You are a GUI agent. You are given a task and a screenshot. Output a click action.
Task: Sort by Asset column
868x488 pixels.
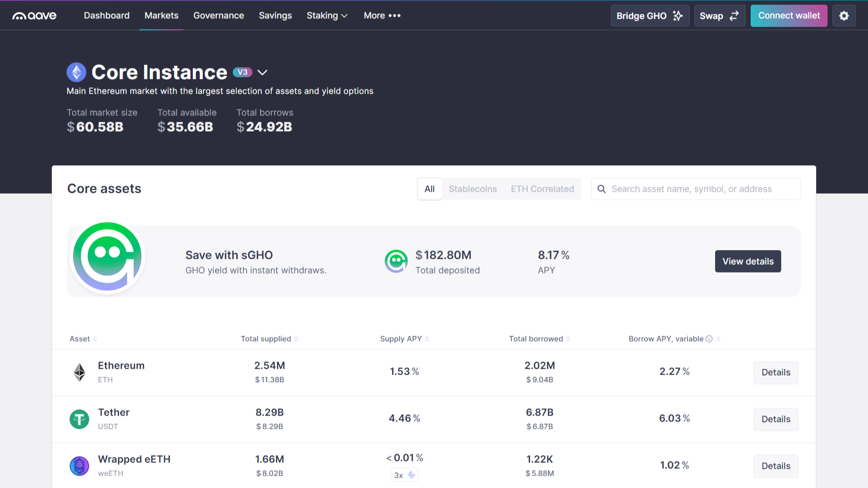pyautogui.click(x=83, y=339)
